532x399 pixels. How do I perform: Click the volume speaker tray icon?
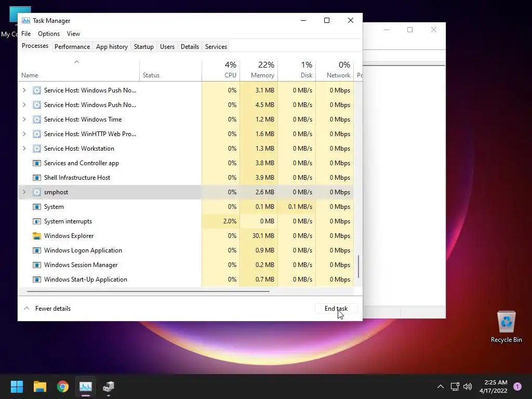tap(468, 387)
